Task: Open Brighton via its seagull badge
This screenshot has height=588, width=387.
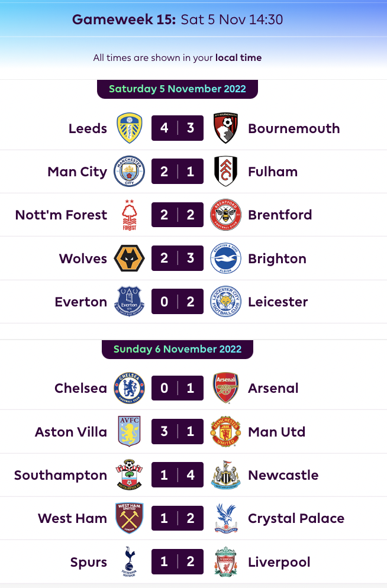Action: (225, 258)
